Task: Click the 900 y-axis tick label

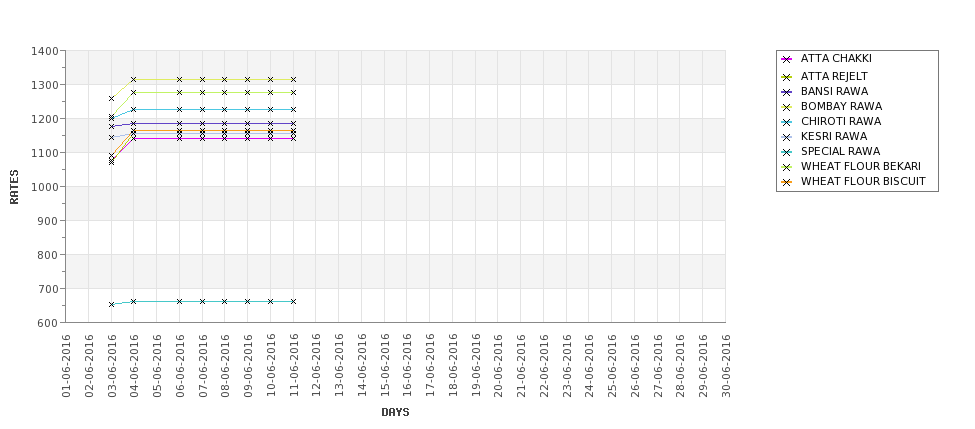Action: [48, 221]
